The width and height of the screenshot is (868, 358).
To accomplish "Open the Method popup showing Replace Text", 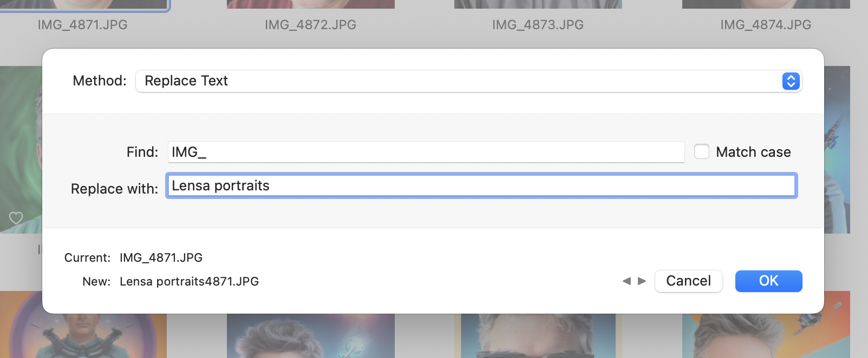I will [x=468, y=81].
